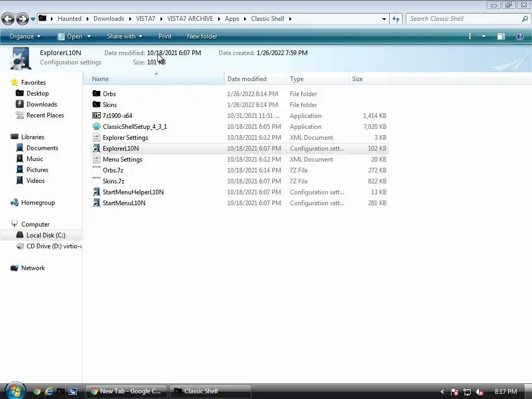Select the ClassicShellSetup_4_3_1 icon
Screen dimensions: 532x399
[96, 126]
